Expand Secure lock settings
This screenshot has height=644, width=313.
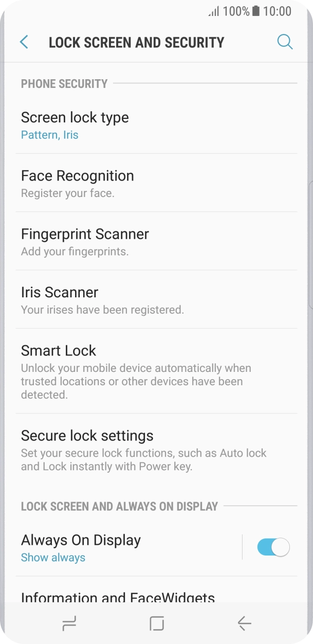(87, 436)
